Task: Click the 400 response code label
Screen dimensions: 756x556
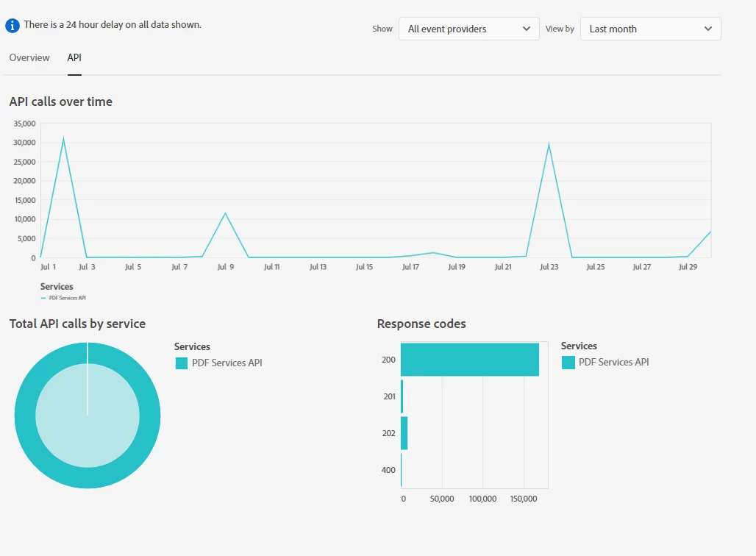Action: [388, 470]
